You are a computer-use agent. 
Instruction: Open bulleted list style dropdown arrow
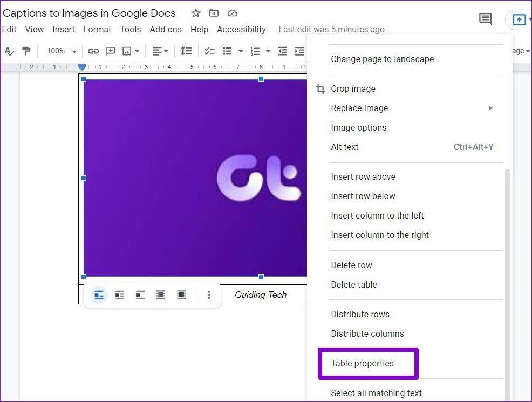(x=241, y=51)
